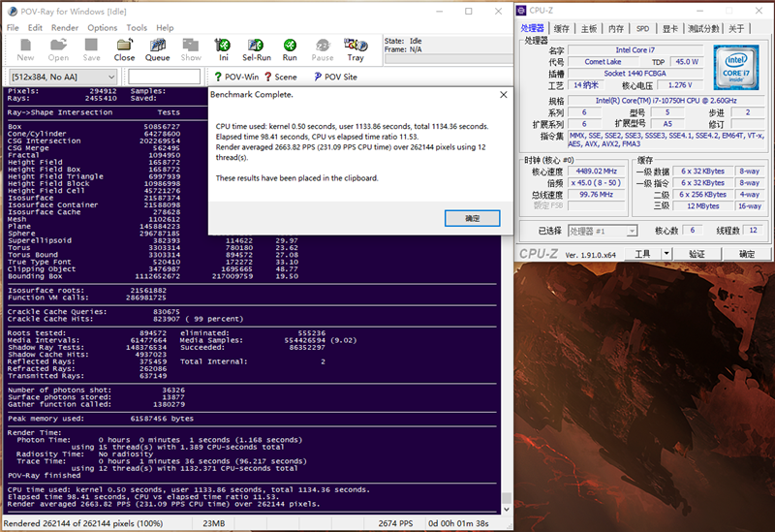Click the 2674 PPS status bar entry
The image size is (775, 532).
(395, 523)
